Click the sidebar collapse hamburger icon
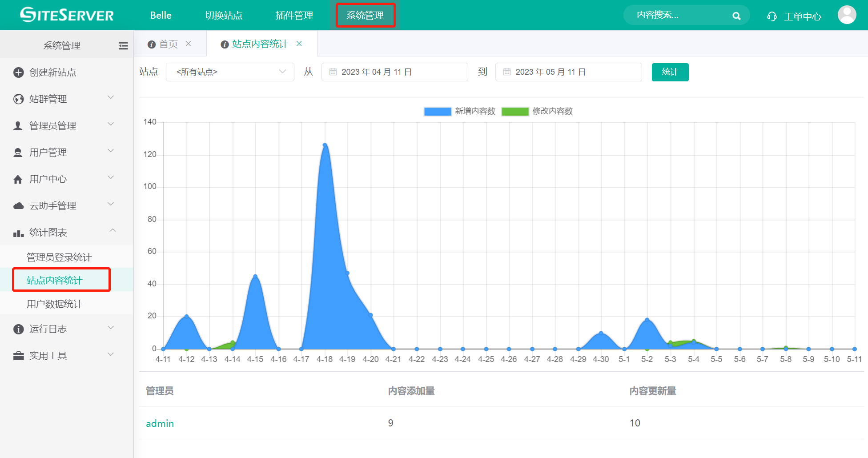Screen dimensions: 868x458 [123, 45]
